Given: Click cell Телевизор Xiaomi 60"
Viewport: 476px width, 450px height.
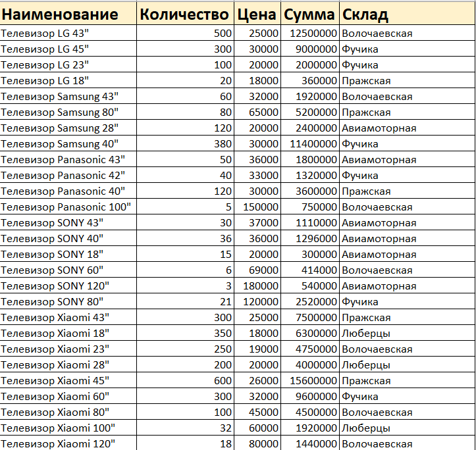Looking at the screenshot, I should pyautogui.click(x=68, y=395).
